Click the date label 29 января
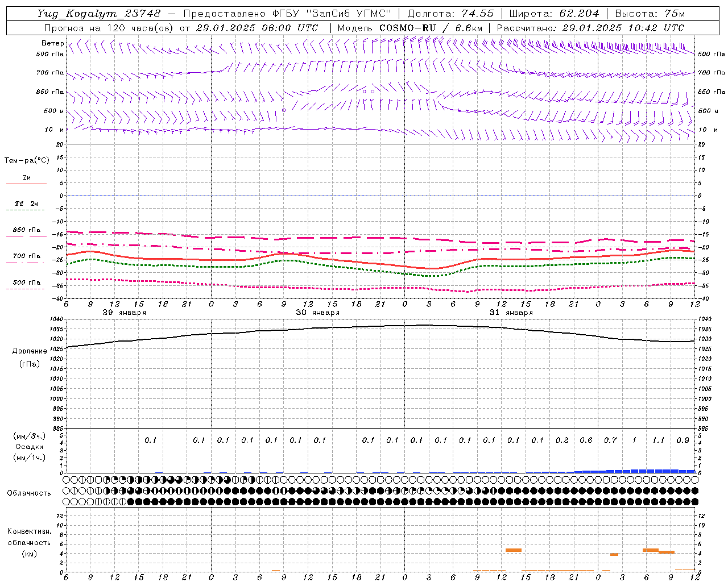 [124, 313]
